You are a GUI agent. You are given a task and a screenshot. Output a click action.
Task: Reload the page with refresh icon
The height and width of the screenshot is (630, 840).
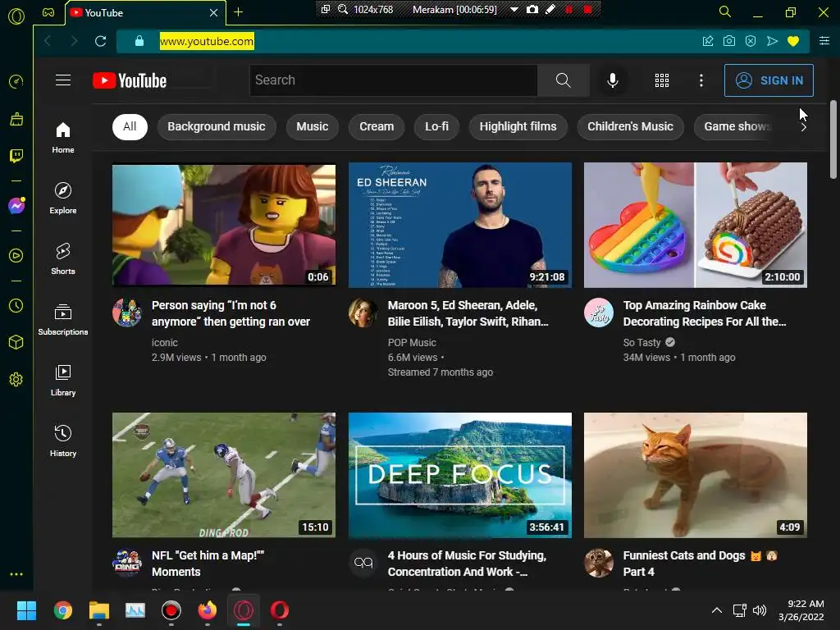tap(100, 41)
